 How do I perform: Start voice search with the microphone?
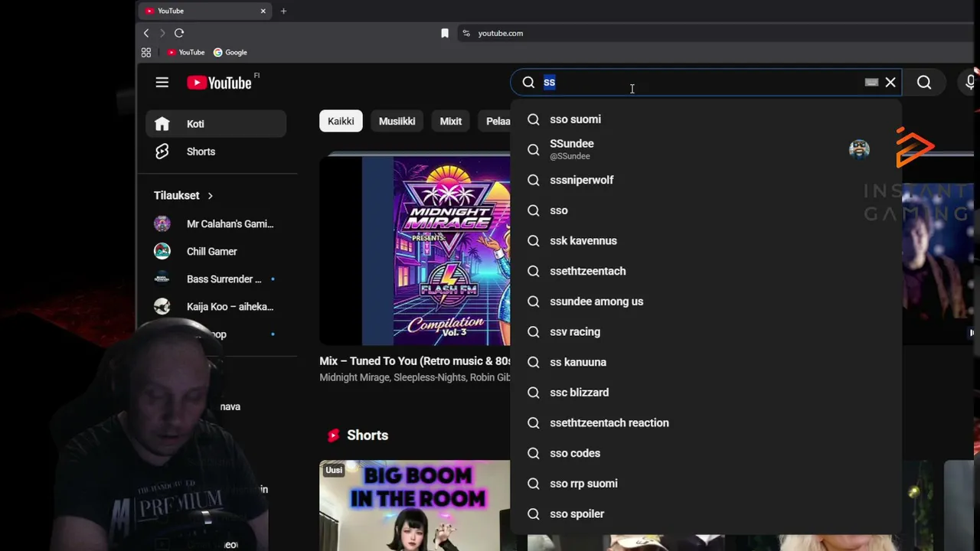click(x=971, y=82)
